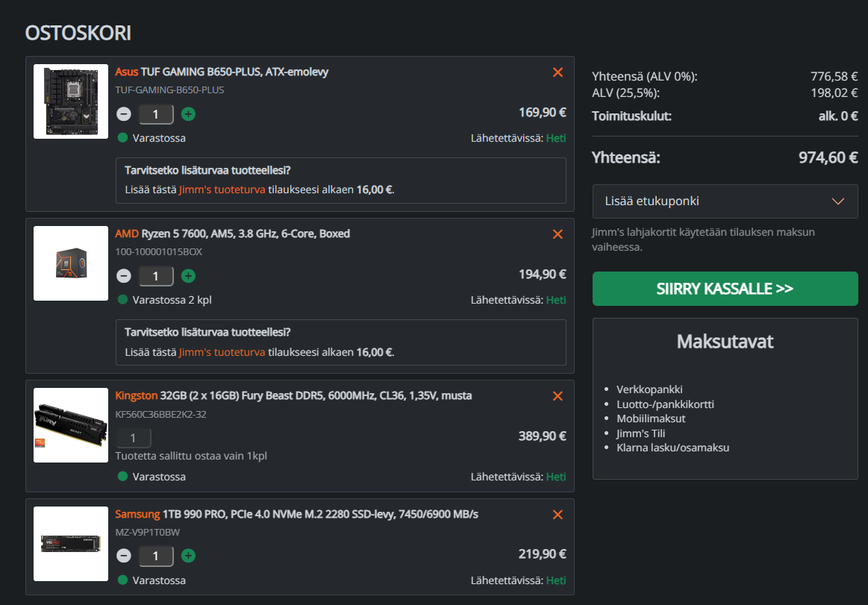868x605 pixels.
Task: Click product code 100-100001015BOX
Action: [158, 252]
